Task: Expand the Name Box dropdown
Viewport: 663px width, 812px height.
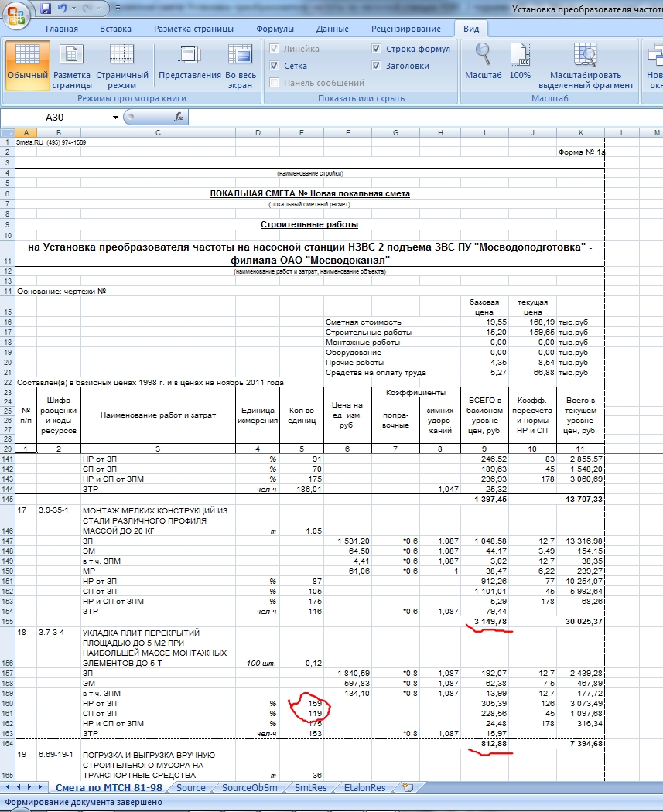Action: 115,118
